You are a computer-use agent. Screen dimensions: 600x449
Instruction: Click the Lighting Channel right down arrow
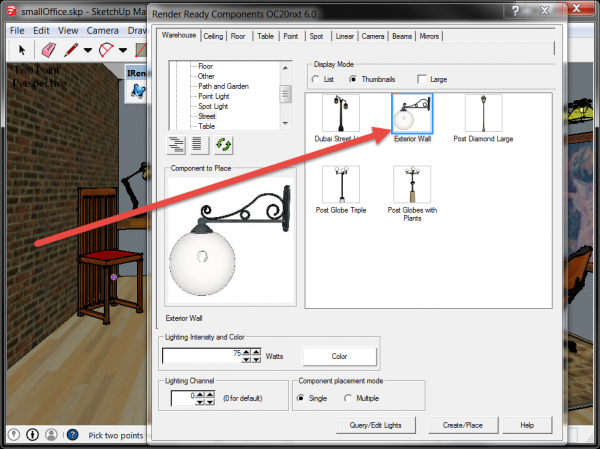210,402
